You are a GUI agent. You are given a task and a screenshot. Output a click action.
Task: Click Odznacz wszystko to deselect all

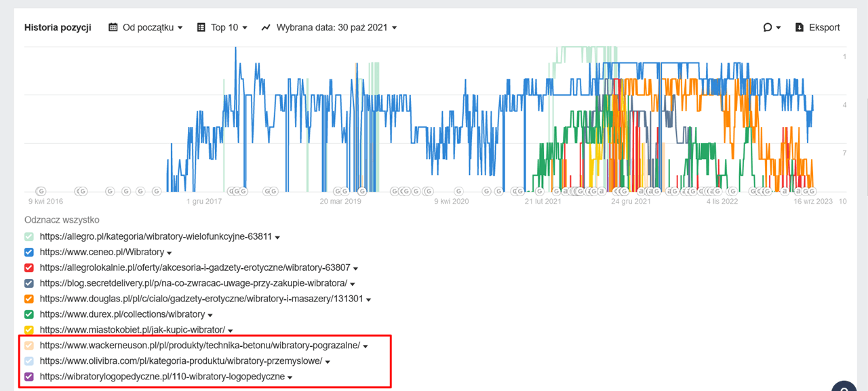click(x=62, y=220)
